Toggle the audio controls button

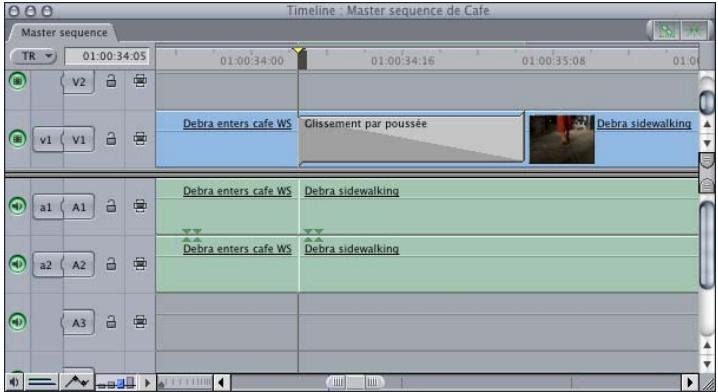click(x=15, y=381)
